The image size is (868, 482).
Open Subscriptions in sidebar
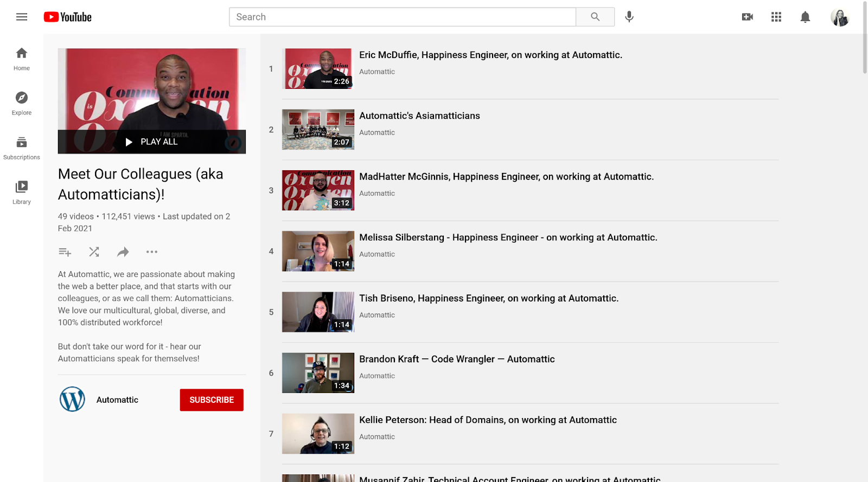[x=22, y=148]
